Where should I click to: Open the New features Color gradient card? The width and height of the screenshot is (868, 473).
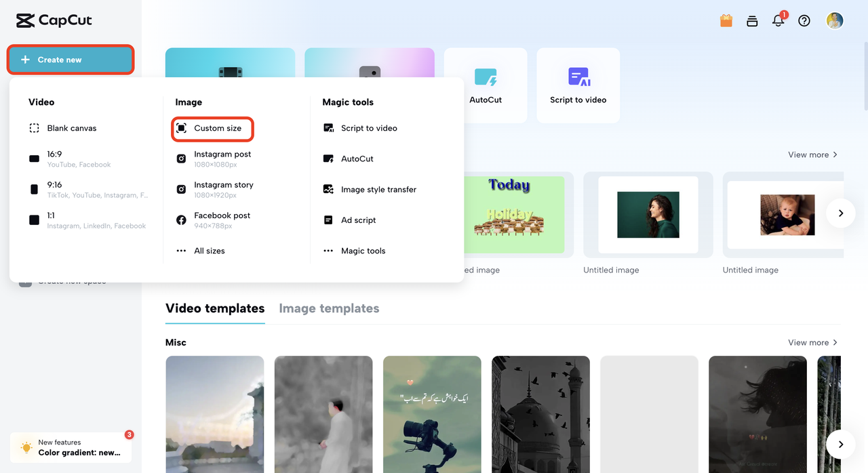[71, 447]
